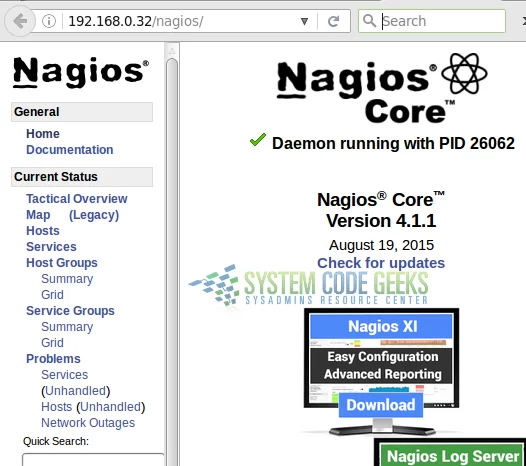Open Unhandled services problems link

(76, 391)
